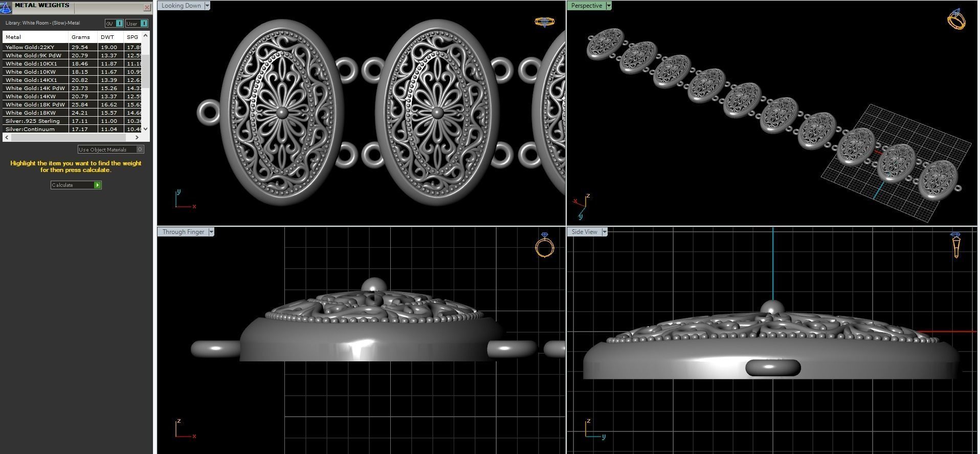The width and height of the screenshot is (980, 454).
Task: Open the Perspective viewport dropdown arrow
Action: pyautogui.click(x=608, y=6)
